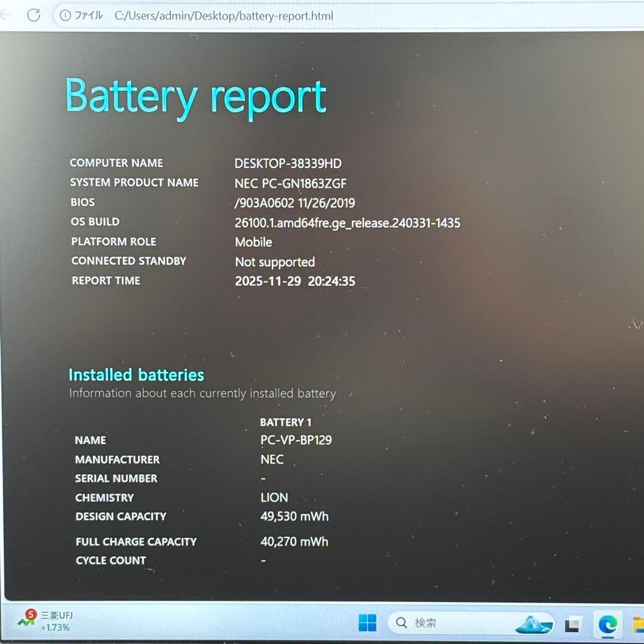
Task: Click the iceberg search highlight icon
Action: pos(534,624)
